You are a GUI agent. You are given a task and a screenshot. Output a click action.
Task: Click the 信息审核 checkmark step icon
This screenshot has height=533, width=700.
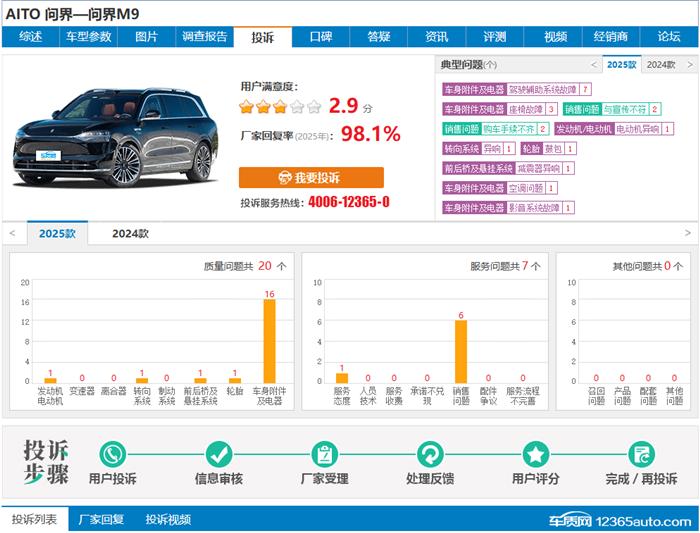coord(219,454)
